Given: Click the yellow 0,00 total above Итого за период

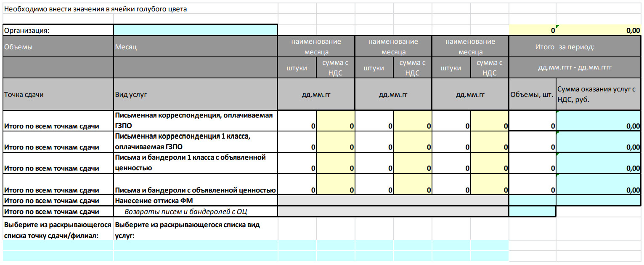Looking at the screenshot, I should [x=599, y=30].
